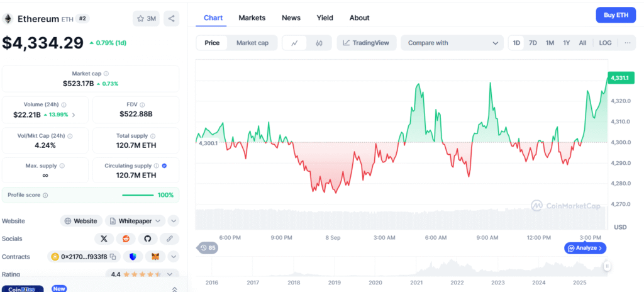Switch to the Markets tab

tap(252, 18)
